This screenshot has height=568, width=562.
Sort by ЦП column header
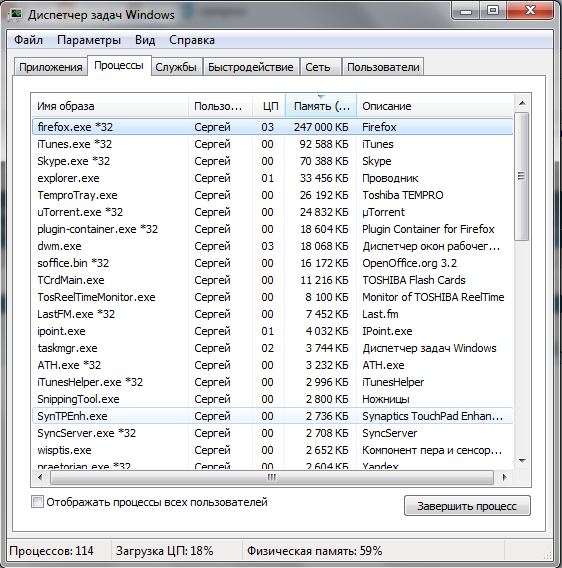pos(269,106)
